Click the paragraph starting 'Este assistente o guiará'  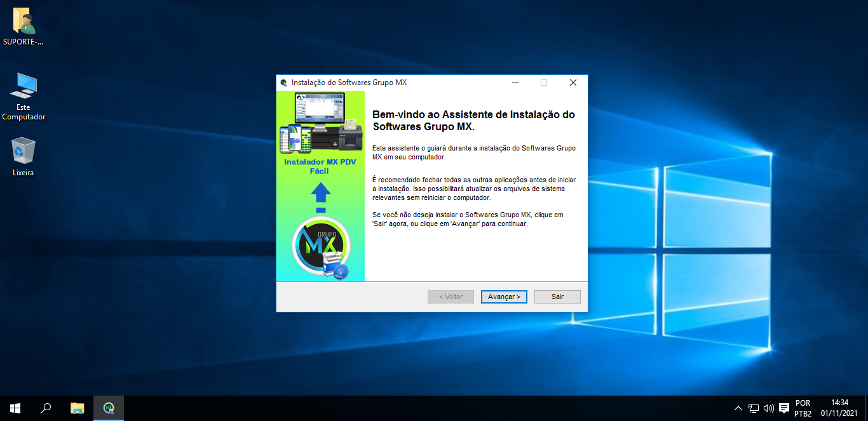click(474, 152)
